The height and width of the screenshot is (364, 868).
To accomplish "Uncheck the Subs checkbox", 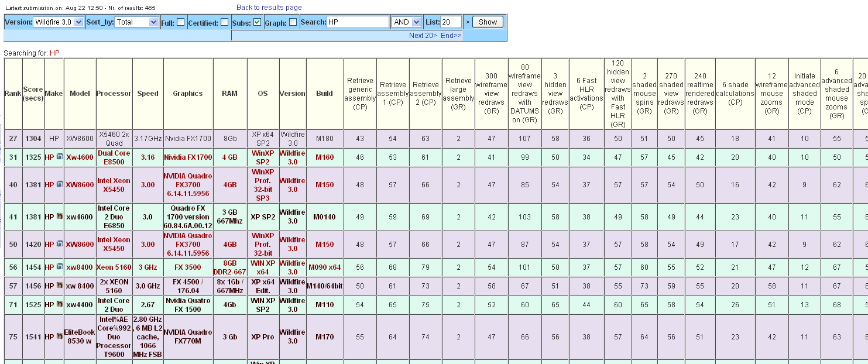I will point(258,22).
